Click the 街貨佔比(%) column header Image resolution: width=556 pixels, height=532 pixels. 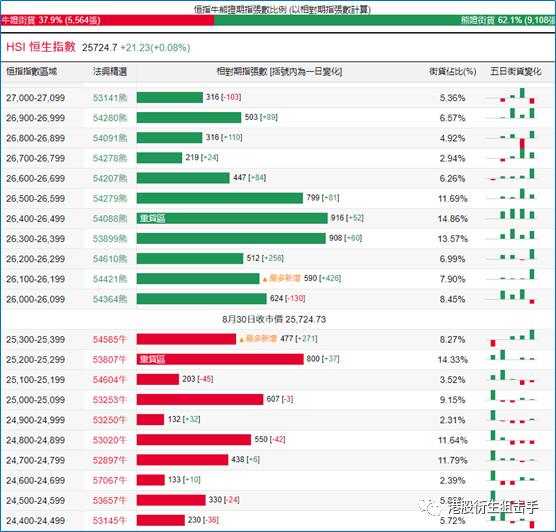click(452, 72)
